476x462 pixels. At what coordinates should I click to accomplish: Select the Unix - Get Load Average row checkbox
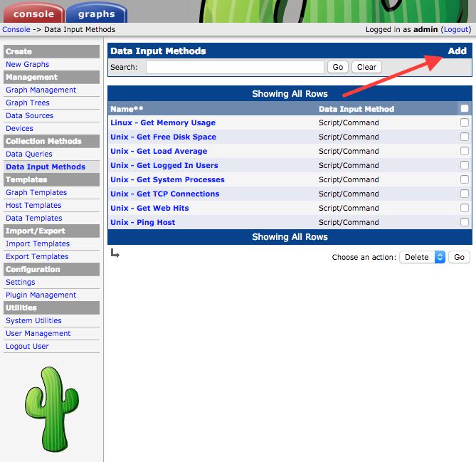(x=465, y=152)
